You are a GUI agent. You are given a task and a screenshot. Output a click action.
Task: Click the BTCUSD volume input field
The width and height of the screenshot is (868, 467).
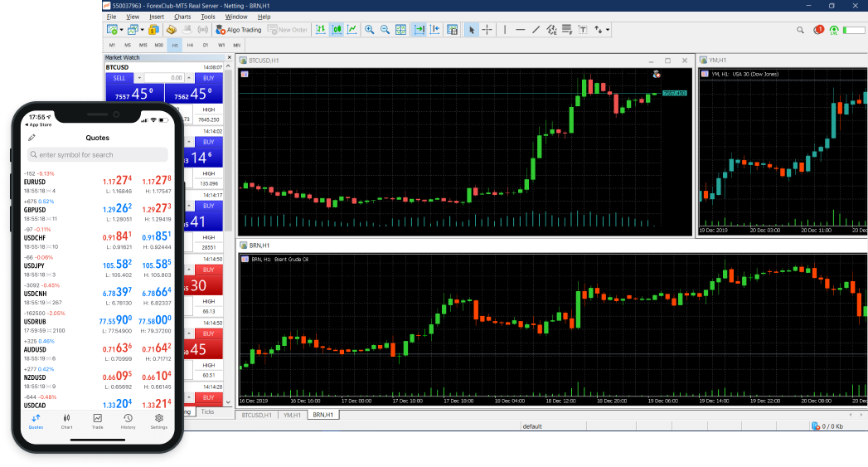[164, 78]
